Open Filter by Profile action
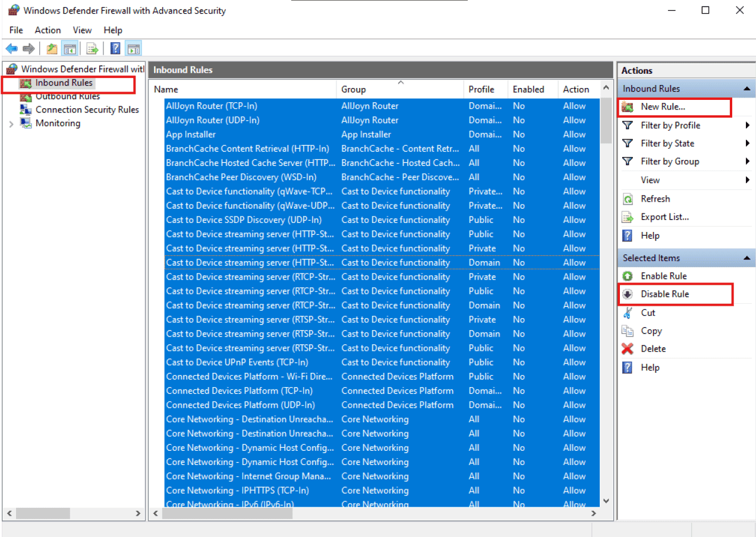 [x=670, y=125]
